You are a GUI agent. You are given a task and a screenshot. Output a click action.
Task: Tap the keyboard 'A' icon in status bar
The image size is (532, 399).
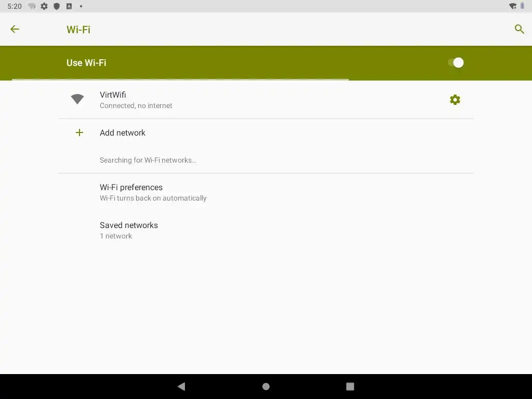pyautogui.click(x=69, y=6)
